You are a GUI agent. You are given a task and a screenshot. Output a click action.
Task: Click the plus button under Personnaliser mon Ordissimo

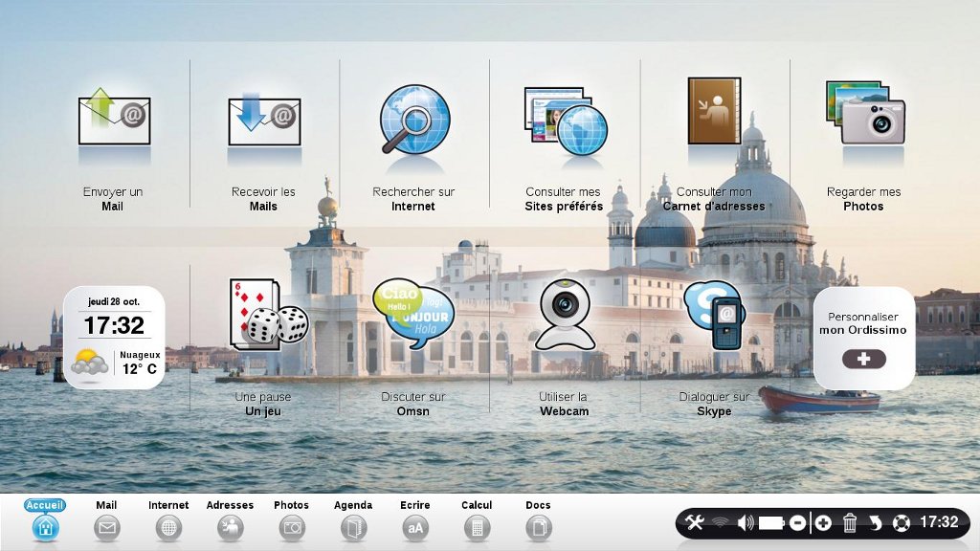(x=863, y=359)
